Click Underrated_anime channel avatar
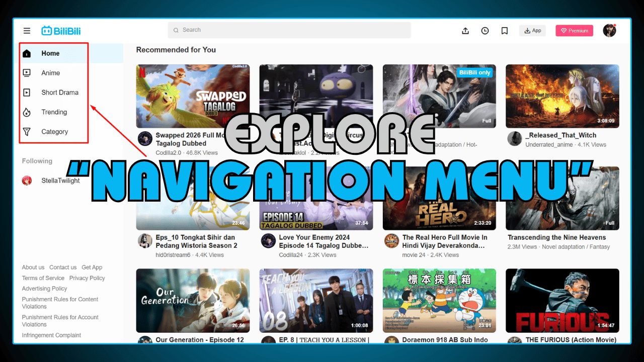 point(514,139)
